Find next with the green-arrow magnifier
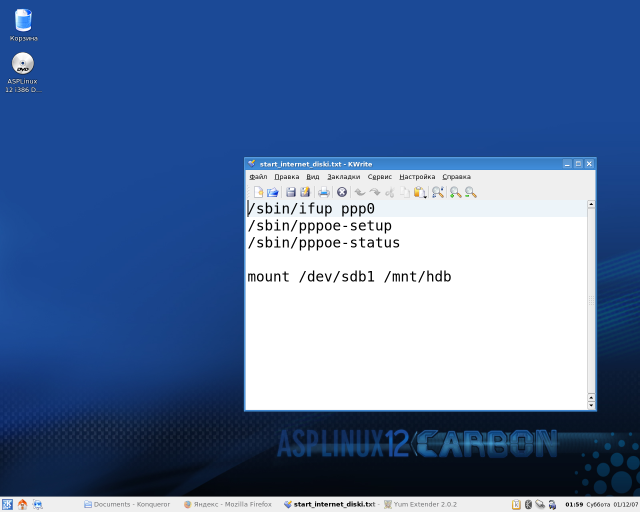This screenshot has width=640, height=512. click(455, 192)
